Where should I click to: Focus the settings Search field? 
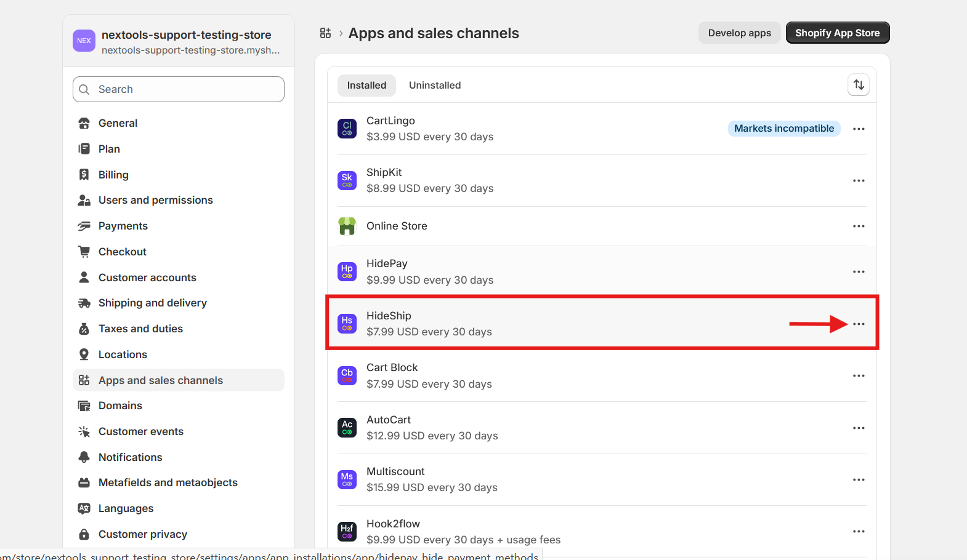click(x=179, y=89)
